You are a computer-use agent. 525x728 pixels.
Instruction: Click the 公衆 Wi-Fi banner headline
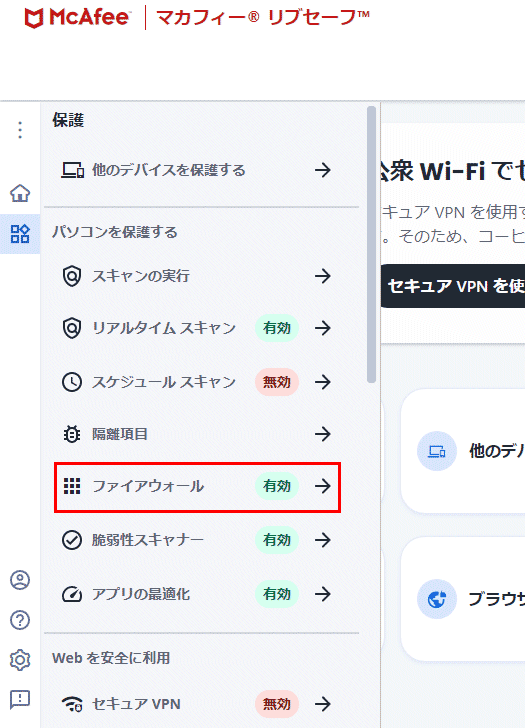(x=453, y=171)
